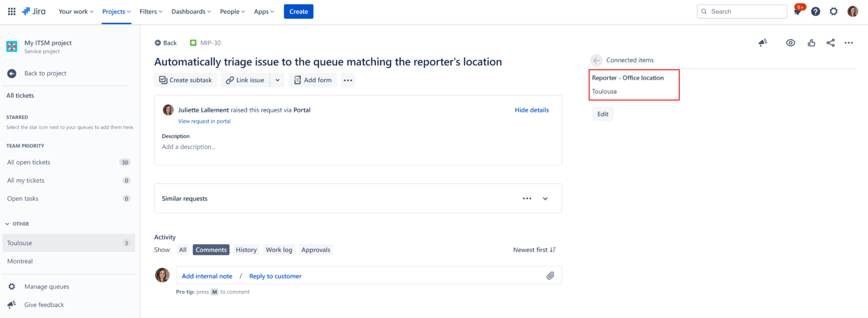Select the Montreal queue
The width and height of the screenshot is (868, 318).
tap(20, 262)
